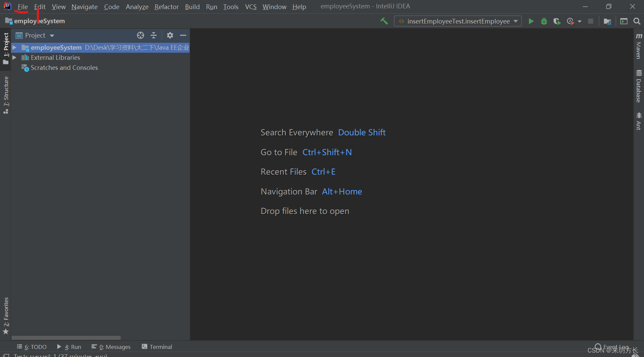Click the Profiler run icon
Screen dimensions: 644x357
(570, 21)
